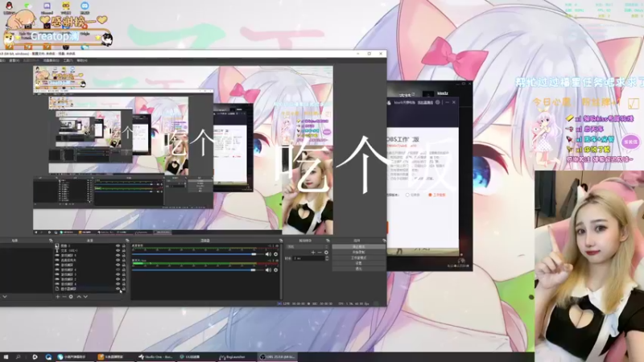The image size is (644, 362).
Task: Hide the Text (GDI+) source eye toggle
Action: tap(118, 250)
